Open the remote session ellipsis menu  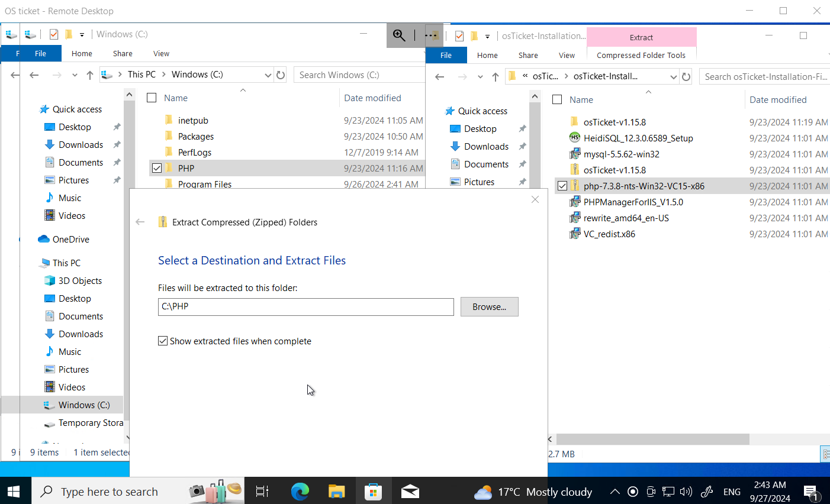tap(431, 35)
